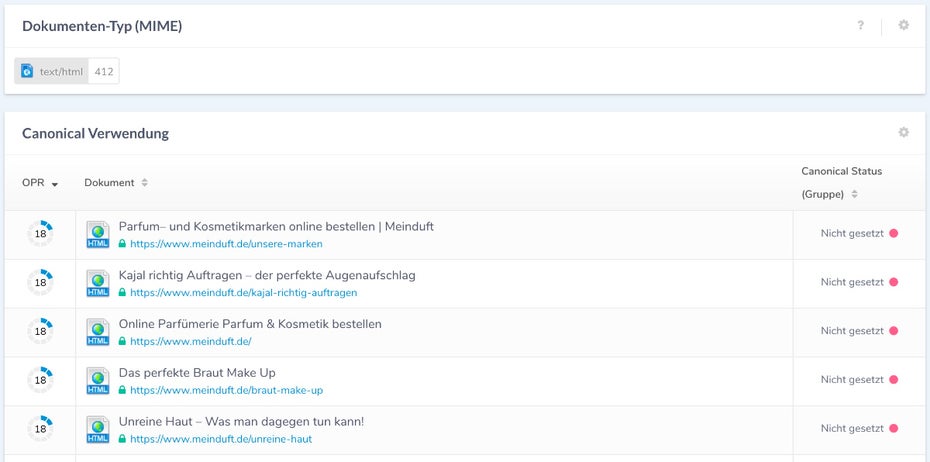Click red status dot in kajal-richtig-auftragen row

click(893, 282)
